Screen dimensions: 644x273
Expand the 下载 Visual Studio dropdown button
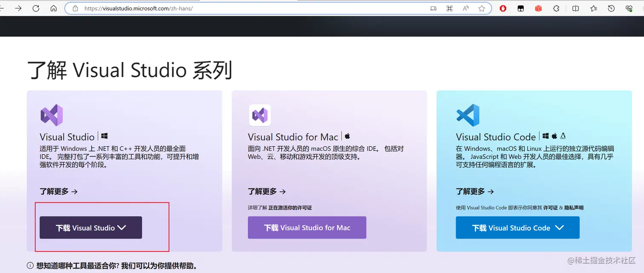pos(91,227)
